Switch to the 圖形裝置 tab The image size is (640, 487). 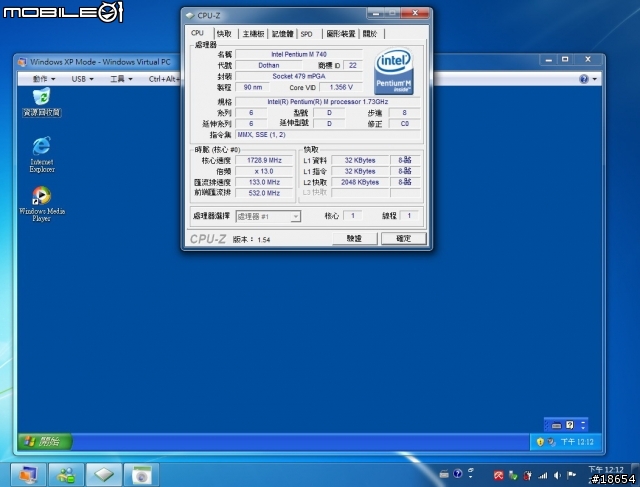(x=341, y=34)
